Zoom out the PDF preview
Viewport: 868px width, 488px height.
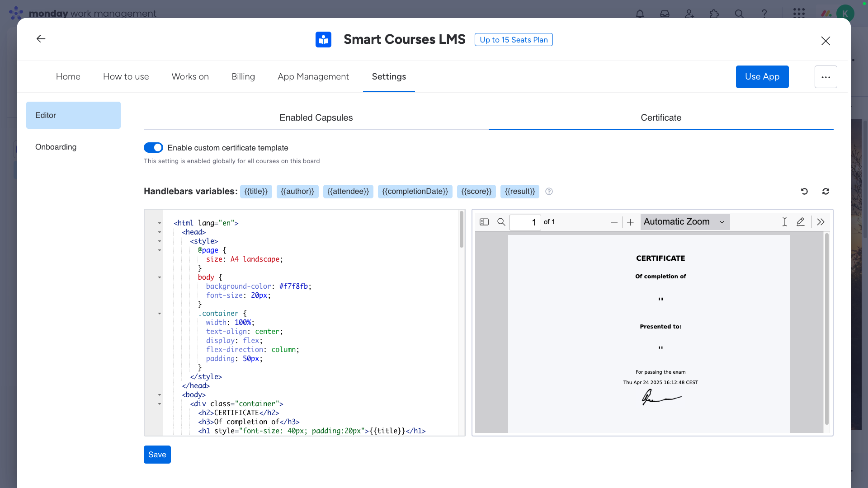coord(614,222)
